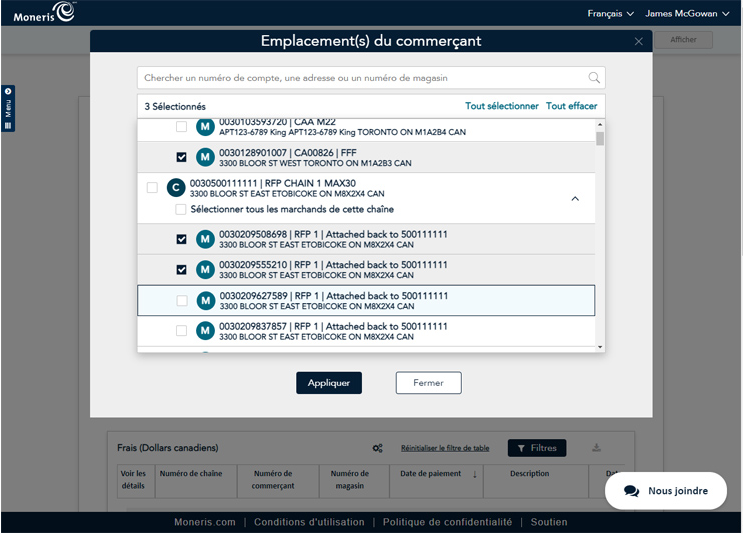Open James McGowan user menu
The height and width of the screenshot is (533, 743).
tap(687, 14)
